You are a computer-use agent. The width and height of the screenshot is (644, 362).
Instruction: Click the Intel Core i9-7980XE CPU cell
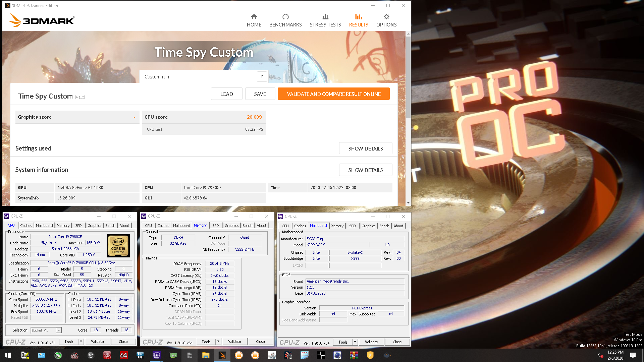point(223,188)
